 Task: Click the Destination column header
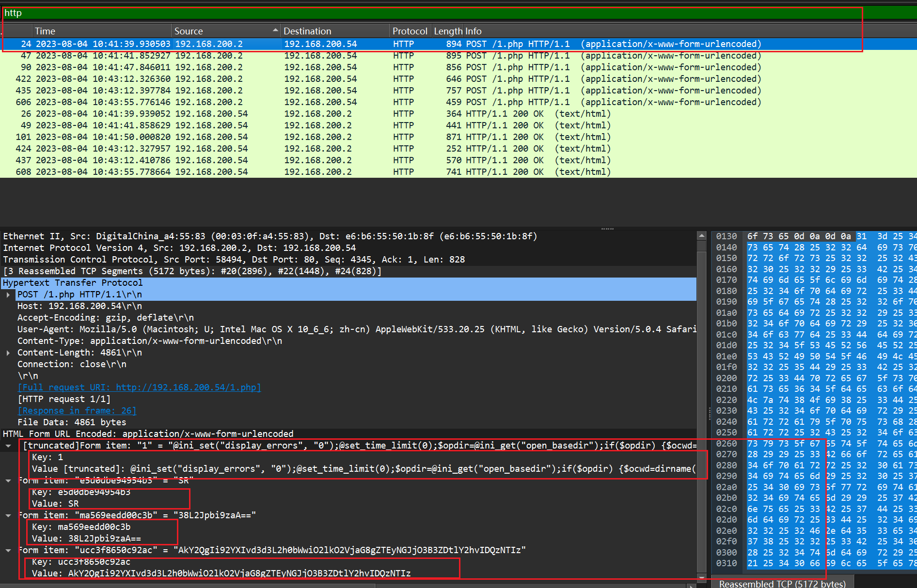tap(335, 31)
